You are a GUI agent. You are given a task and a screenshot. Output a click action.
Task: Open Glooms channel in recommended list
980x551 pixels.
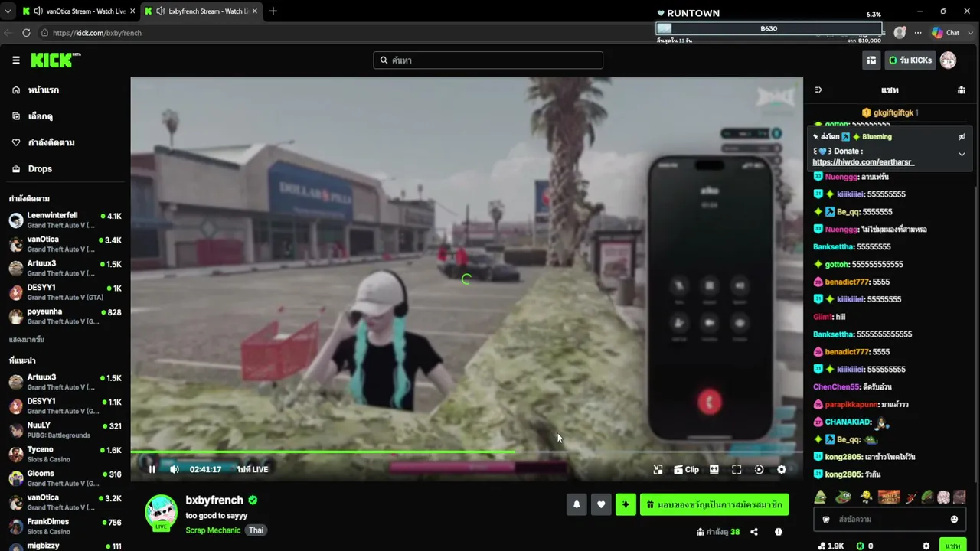click(x=65, y=478)
